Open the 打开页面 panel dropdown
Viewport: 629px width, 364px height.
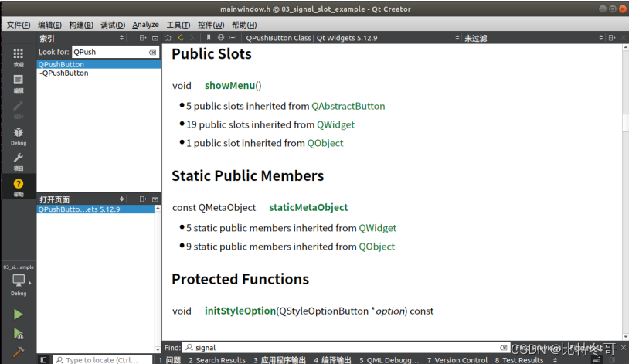[x=121, y=199]
